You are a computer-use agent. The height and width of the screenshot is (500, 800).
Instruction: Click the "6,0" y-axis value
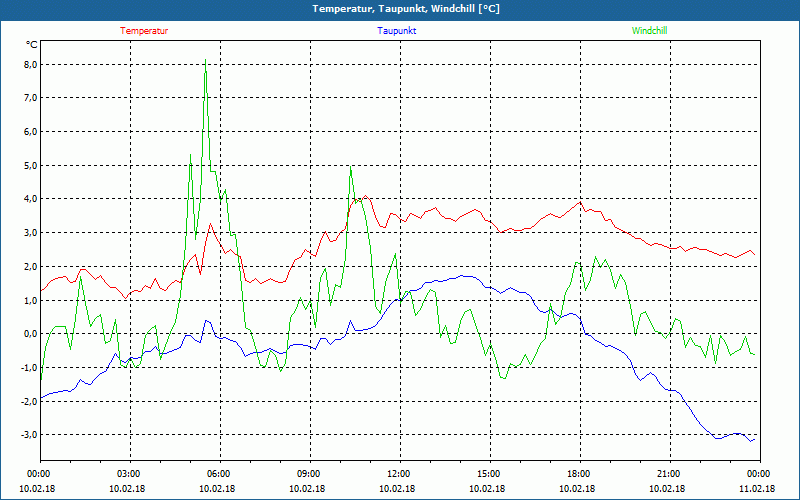[x=31, y=132]
